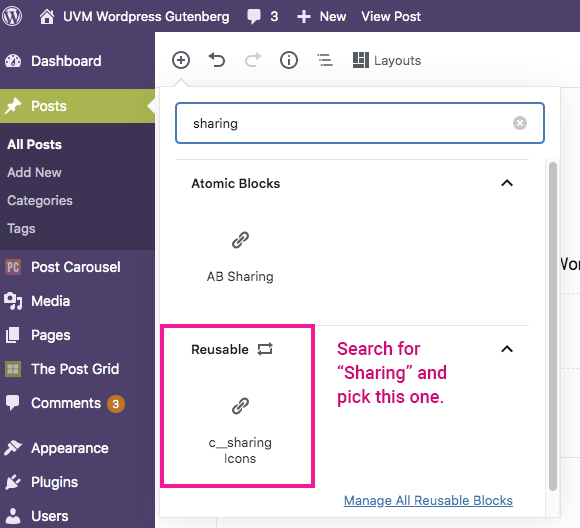Undo the last edit
The height and width of the screenshot is (528, 580).
217,60
